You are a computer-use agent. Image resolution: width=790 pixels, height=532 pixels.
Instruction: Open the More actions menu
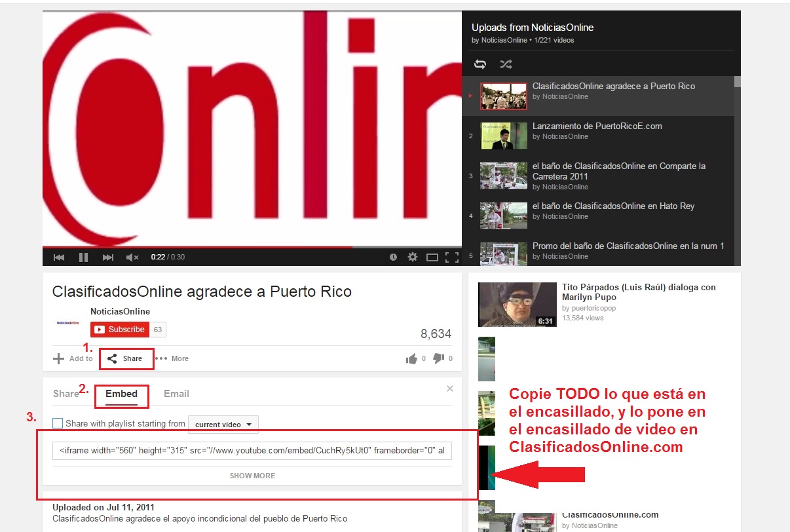(172, 358)
